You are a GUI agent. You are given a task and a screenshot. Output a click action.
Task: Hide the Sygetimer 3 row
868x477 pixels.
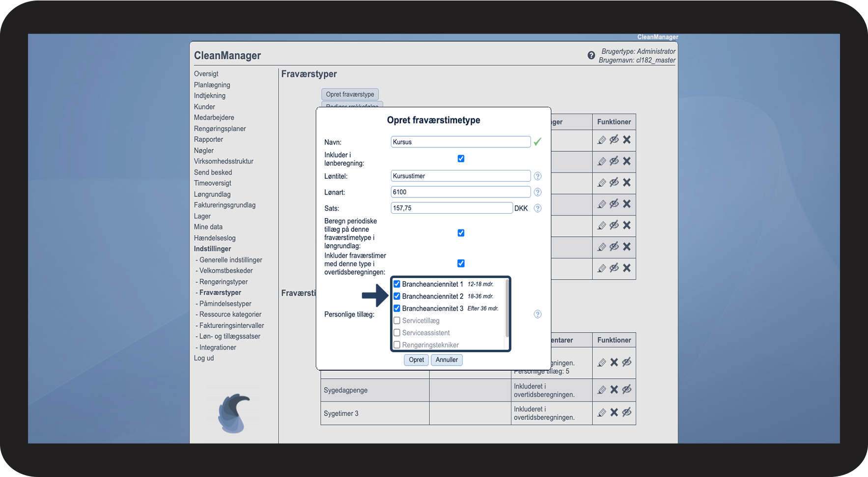(627, 413)
